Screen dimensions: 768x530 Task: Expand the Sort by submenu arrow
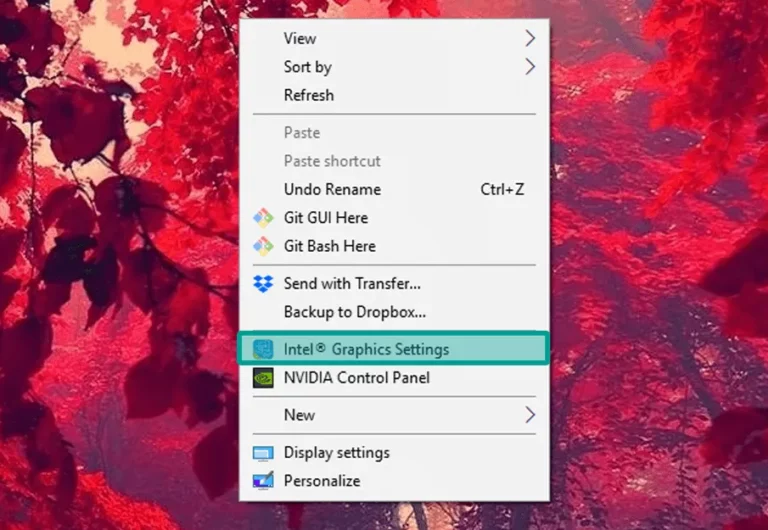tap(530, 67)
